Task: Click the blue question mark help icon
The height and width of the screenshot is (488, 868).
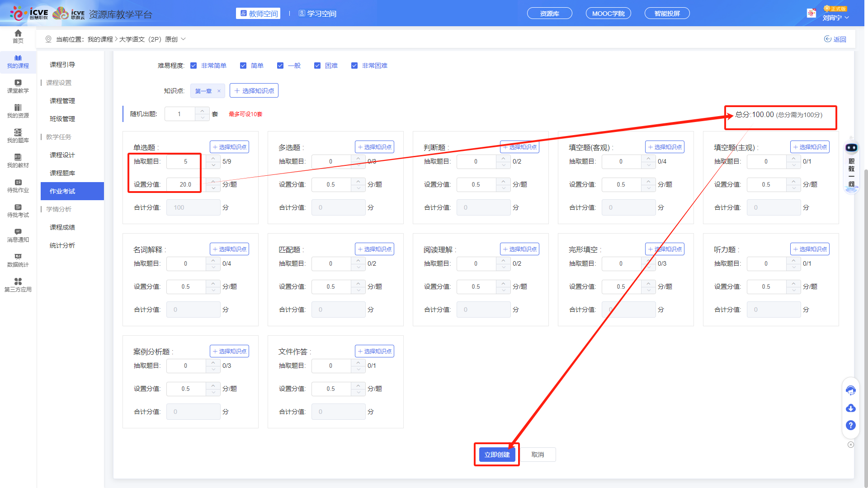Action: pos(850,425)
